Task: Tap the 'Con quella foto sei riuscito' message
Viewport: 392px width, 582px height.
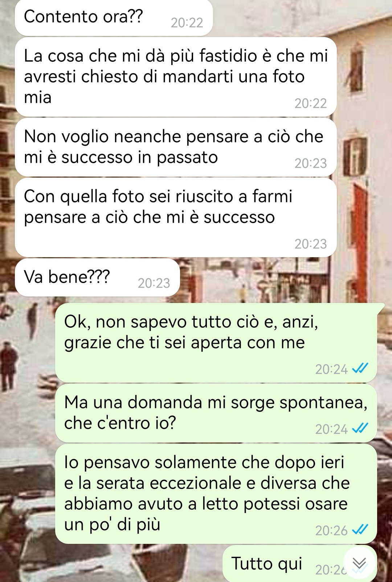Action: [x=176, y=218]
